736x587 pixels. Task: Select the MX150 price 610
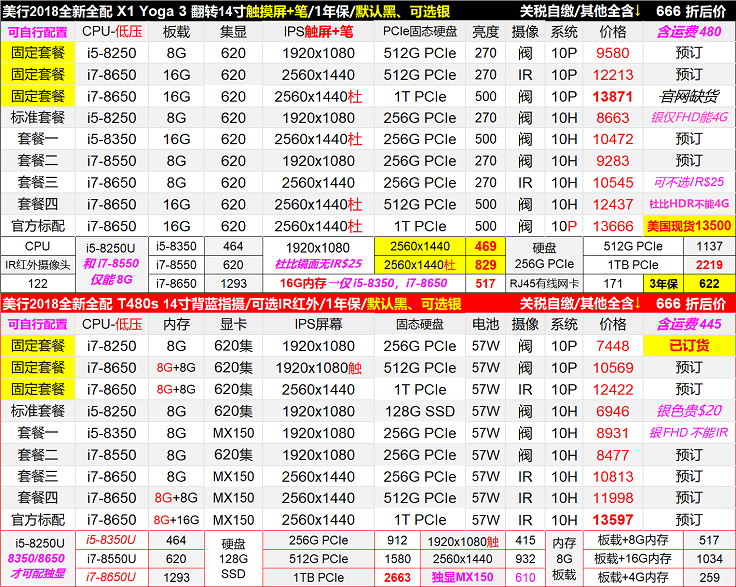(x=525, y=578)
